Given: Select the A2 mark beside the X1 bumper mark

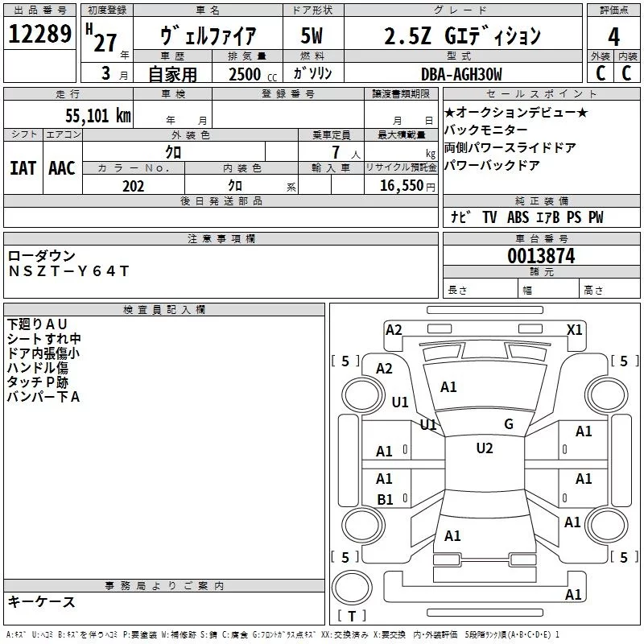Looking at the screenshot, I should click(x=394, y=329).
